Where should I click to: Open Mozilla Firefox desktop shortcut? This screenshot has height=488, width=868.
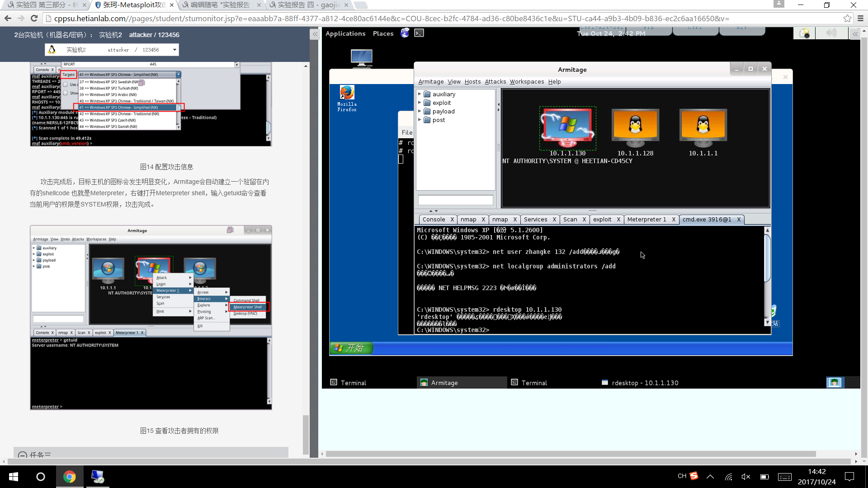(347, 98)
